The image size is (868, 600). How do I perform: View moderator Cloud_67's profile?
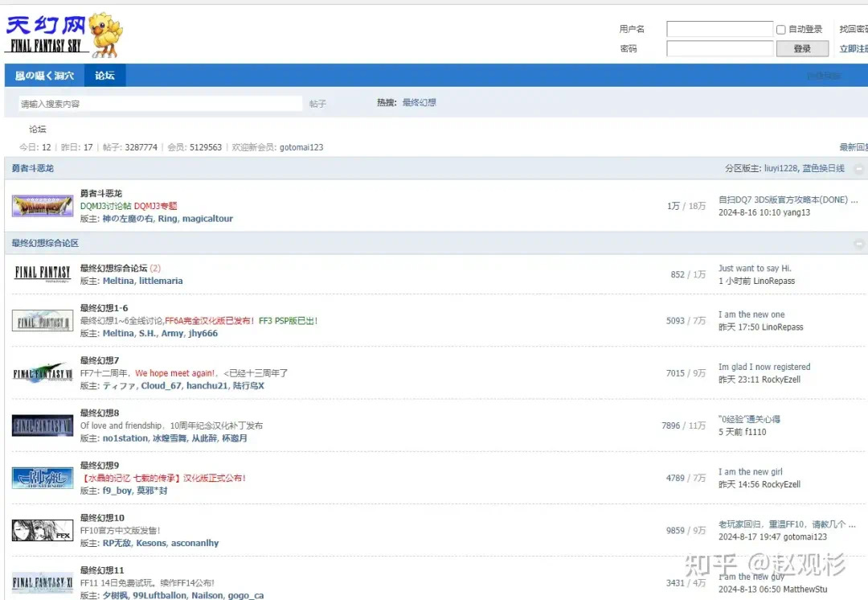point(161,385)
